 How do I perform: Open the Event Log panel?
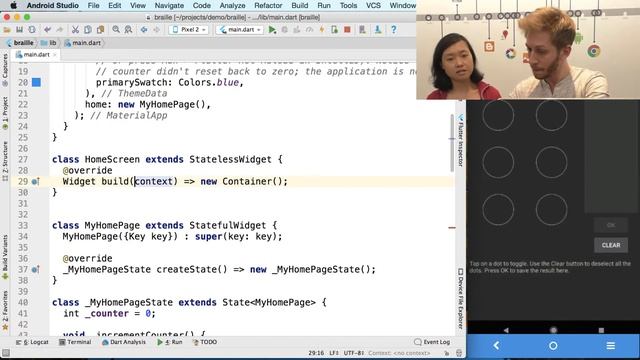432,342
